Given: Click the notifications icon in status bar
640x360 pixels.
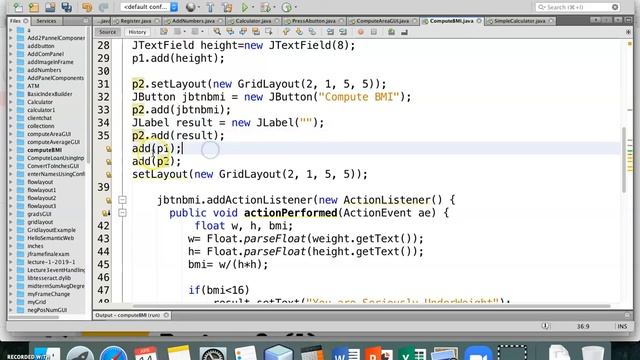Looking at the screenshot, I should point(545,326).
